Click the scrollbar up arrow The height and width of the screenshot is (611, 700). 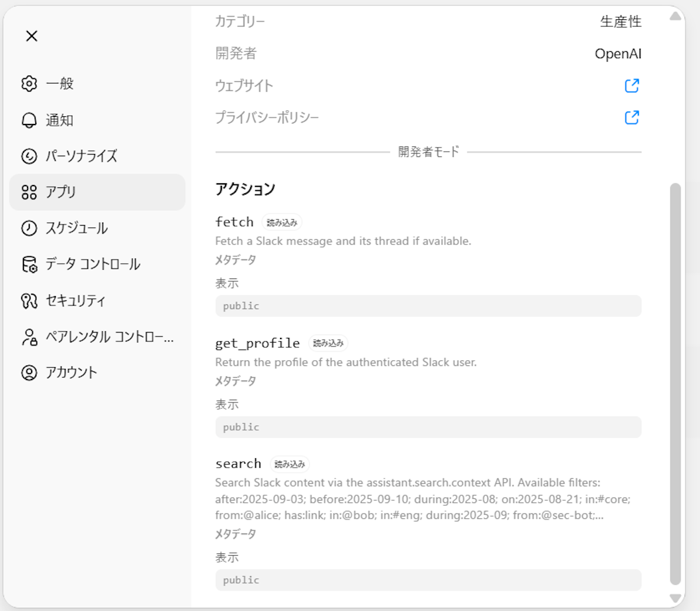pyautogui.click(x=675, y=16)
